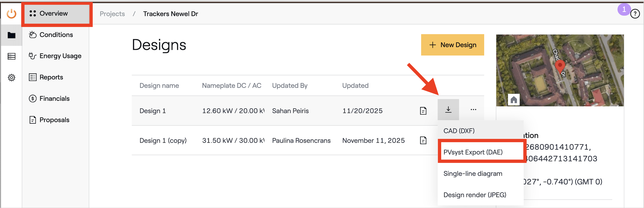Select Single-line diagram from download menu
The width and height of the screenshot is (644, 208).
click(472, 174)
